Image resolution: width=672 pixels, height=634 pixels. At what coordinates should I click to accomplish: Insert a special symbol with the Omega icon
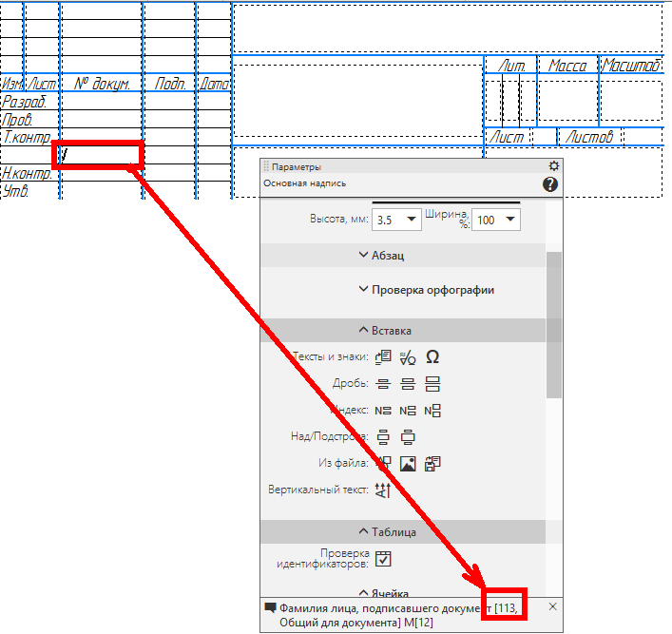pos(432,357)
